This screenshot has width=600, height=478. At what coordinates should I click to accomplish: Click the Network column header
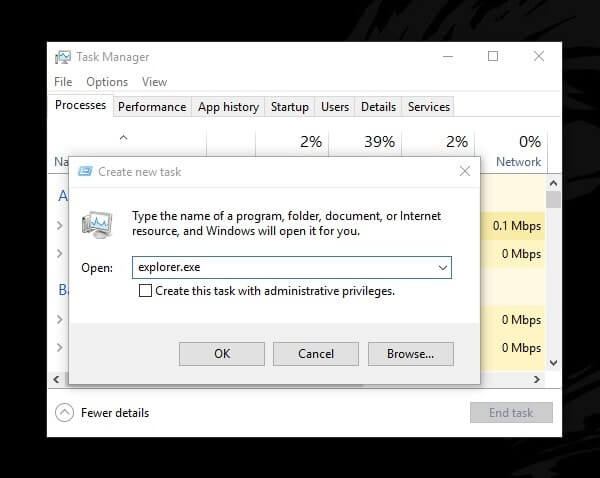[x=518, y=162]
